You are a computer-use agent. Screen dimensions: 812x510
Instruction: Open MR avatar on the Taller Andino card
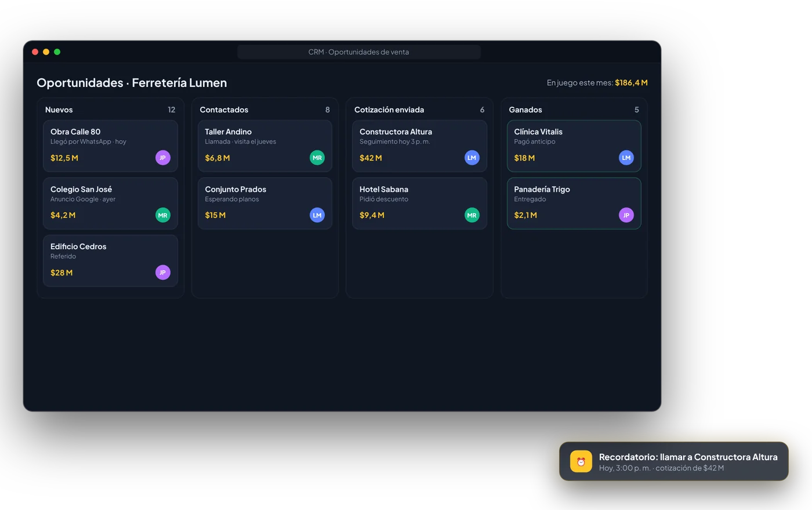tap(317, 158)
